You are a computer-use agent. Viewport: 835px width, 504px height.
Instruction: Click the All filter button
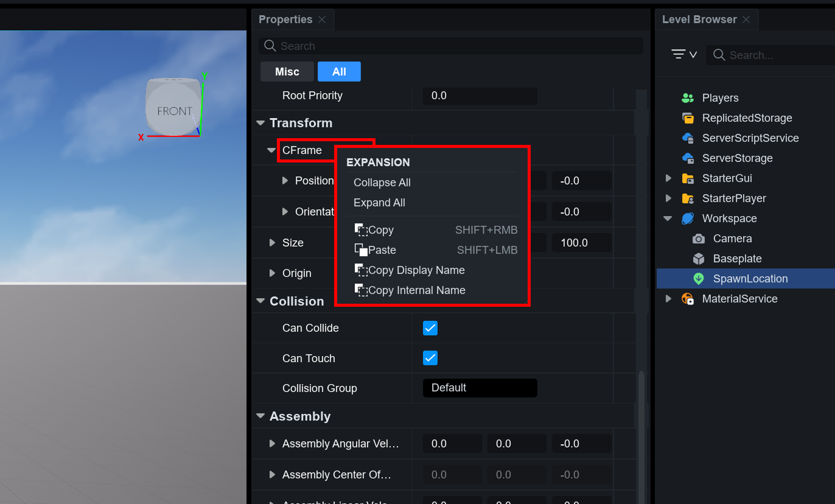tap(339, 72)
